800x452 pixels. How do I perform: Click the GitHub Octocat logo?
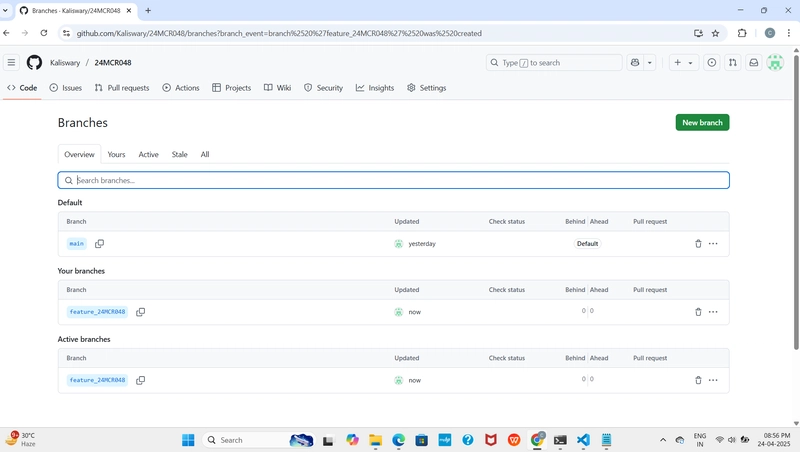tap(34, 63)
